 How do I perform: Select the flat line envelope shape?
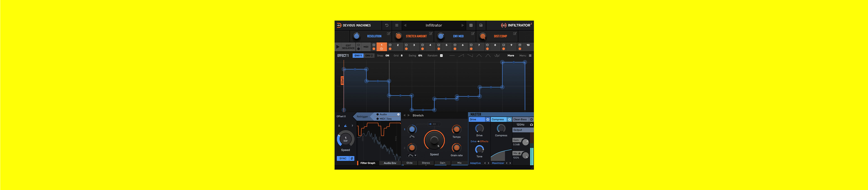452,56
